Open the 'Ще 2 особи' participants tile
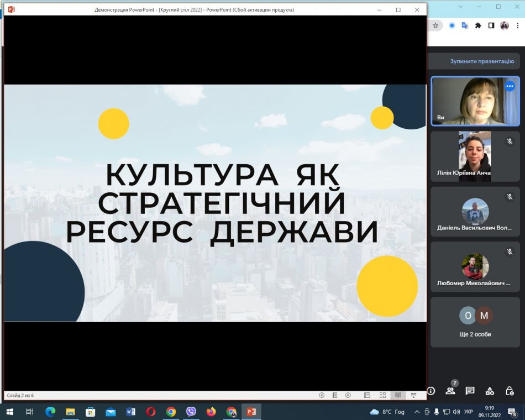The image size is (525, 420). coord(475,322)
